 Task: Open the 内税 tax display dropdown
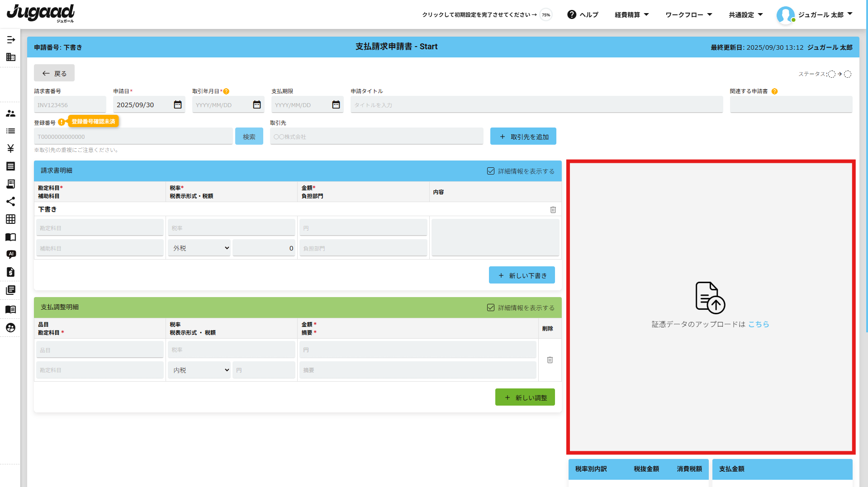199,370
